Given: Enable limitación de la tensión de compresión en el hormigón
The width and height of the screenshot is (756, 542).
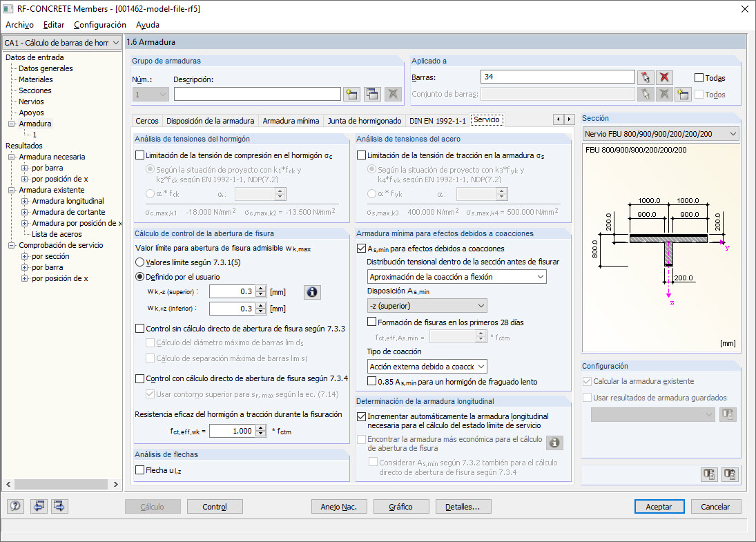Looking at the screenshot, I should click(x=140, y=155).
